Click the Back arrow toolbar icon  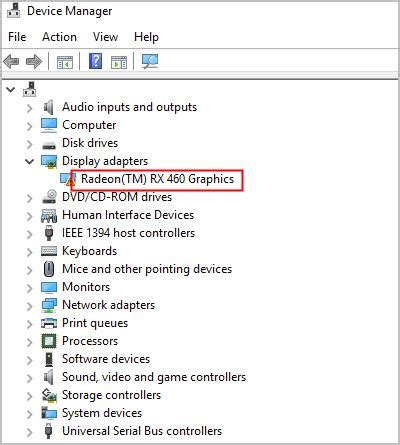click(x=11, y=62)
